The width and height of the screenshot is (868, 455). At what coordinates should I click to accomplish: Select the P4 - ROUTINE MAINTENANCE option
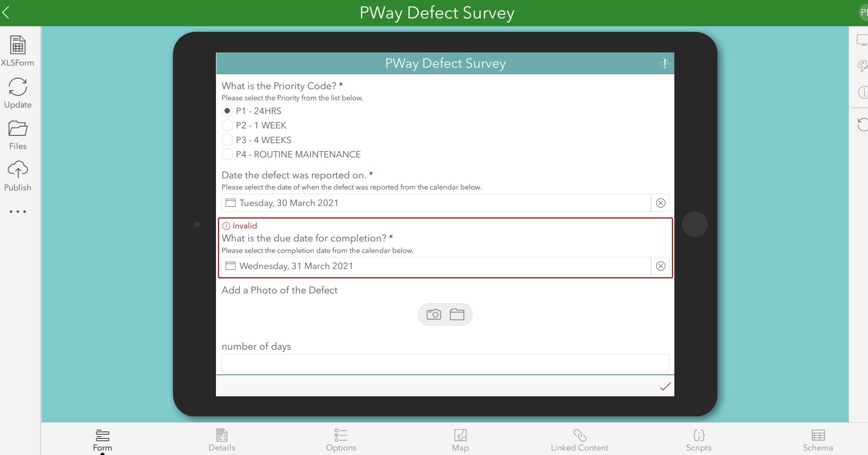click(x=227, y=154)
